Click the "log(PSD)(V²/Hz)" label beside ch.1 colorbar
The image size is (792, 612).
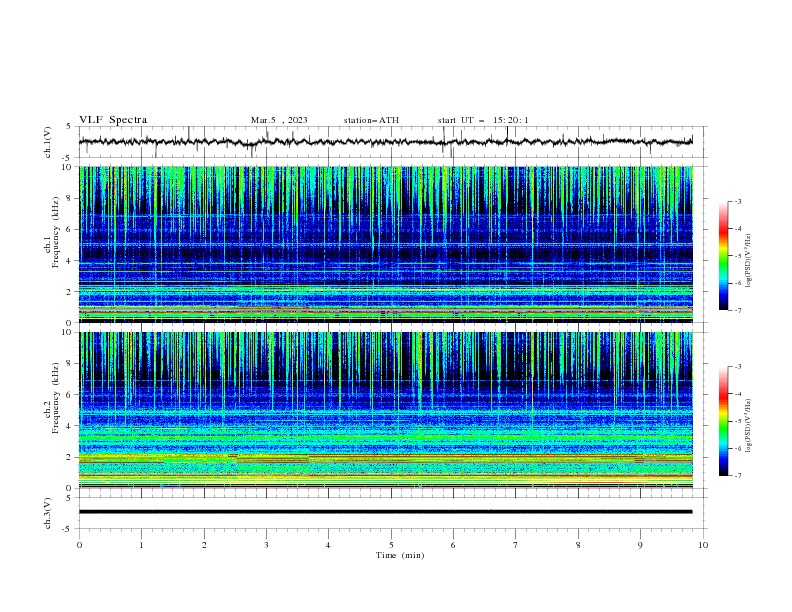click(749, 261)
